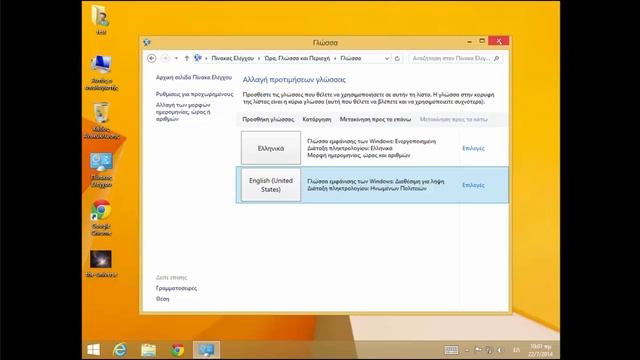640x360 pixels.
Task: Select the Ελληνικά language tile
Action: tap(271, 148)
